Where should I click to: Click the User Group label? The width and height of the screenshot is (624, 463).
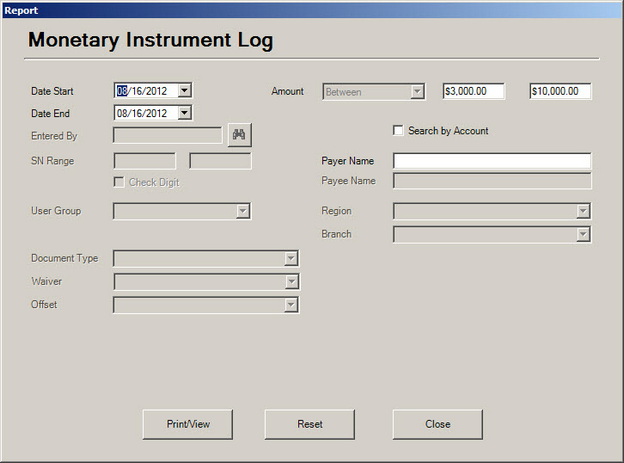tap(56, 211)
